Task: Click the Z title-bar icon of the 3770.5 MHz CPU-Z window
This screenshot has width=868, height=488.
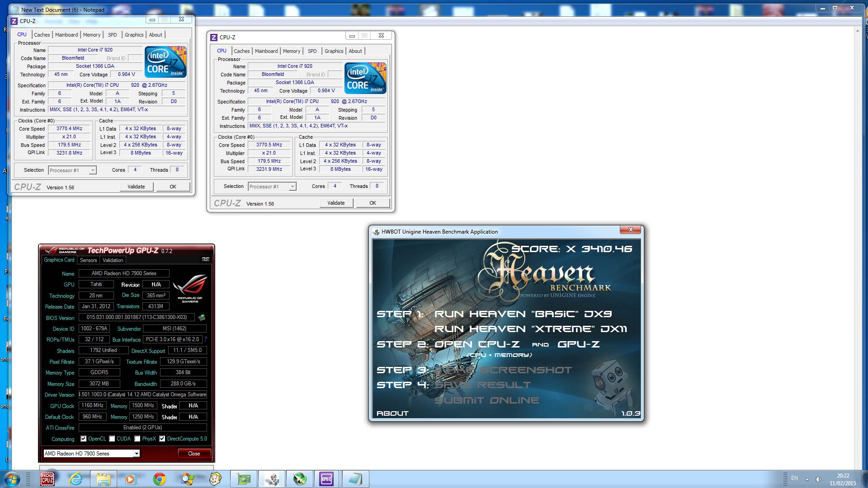Action: (214, 37)
